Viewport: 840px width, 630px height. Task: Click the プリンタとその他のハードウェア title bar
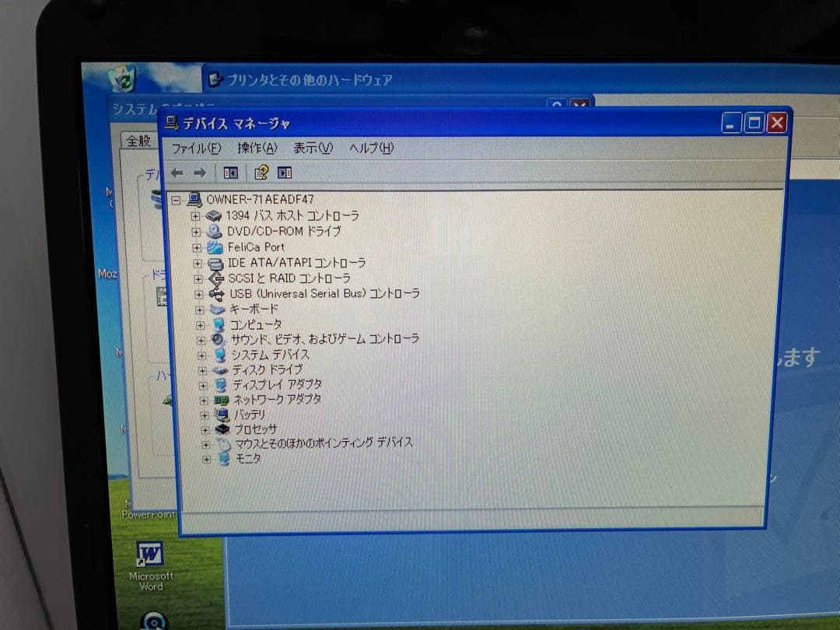[x=309, y=78]
